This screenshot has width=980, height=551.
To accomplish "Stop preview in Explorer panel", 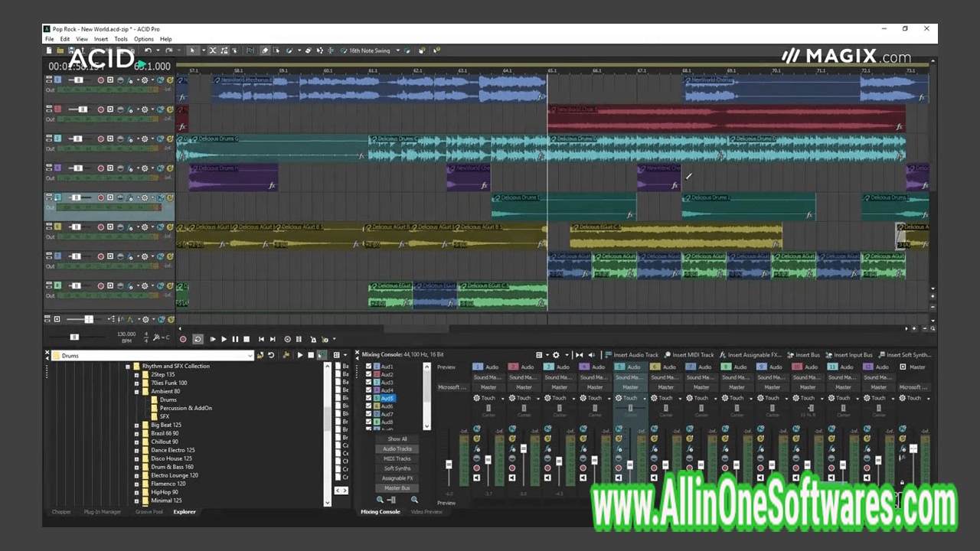I will 311,355.
